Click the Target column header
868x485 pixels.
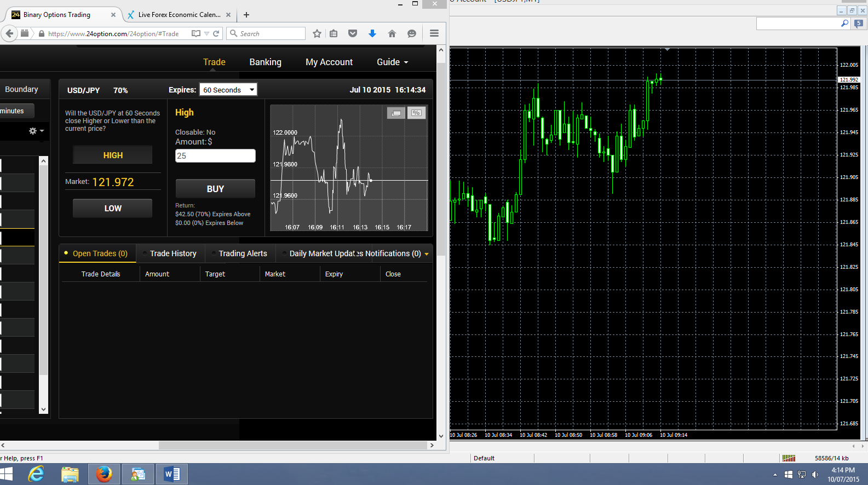[x=215, y=274]
